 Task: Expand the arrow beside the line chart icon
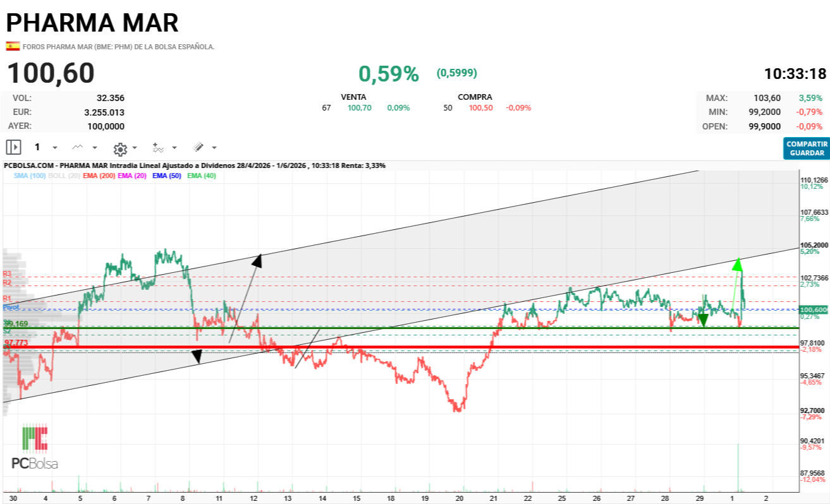95,148
